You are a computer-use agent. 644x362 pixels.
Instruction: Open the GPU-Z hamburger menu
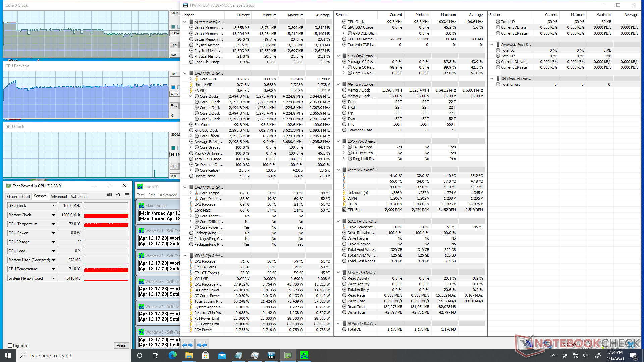pyautogui.click(x=127, y=195)
